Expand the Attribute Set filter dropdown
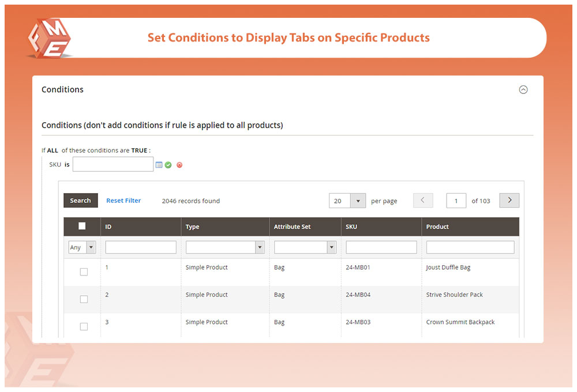This screenshot has width=577, height=392. (305, 247)
